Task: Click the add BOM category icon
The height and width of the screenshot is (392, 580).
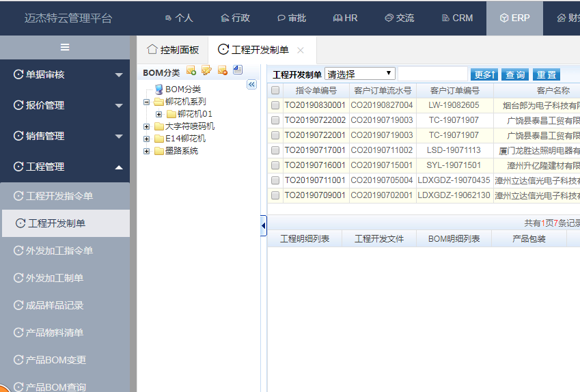Action: click(191, 70)
